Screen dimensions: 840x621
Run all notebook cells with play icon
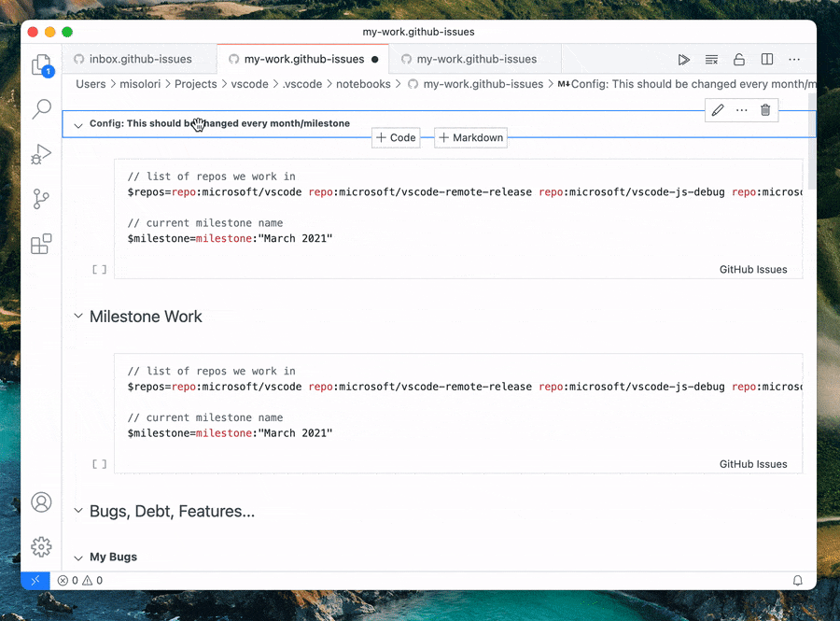[x=683, y=60]
